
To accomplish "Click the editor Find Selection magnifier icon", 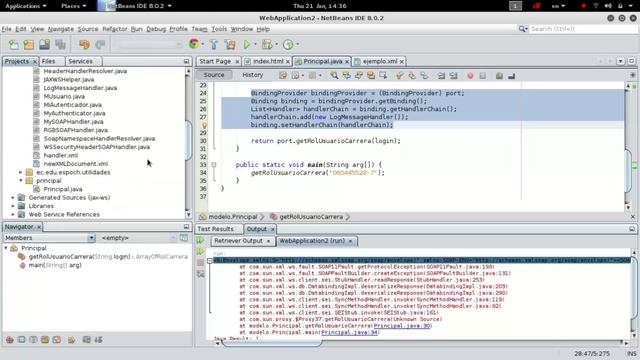I will point(334,76).
